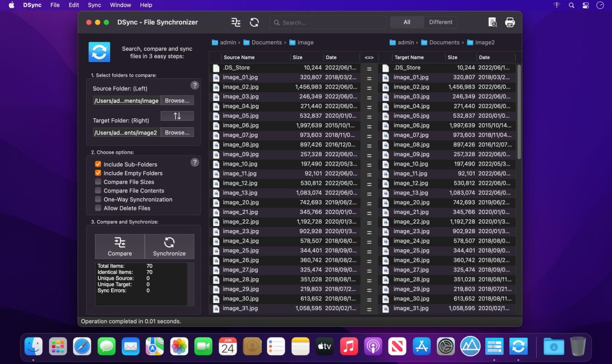The width and height of the screenshot is (612, 364).
Task: Open the results log icon near the printer
Action: pyautogui.click(x=492, y=22)
